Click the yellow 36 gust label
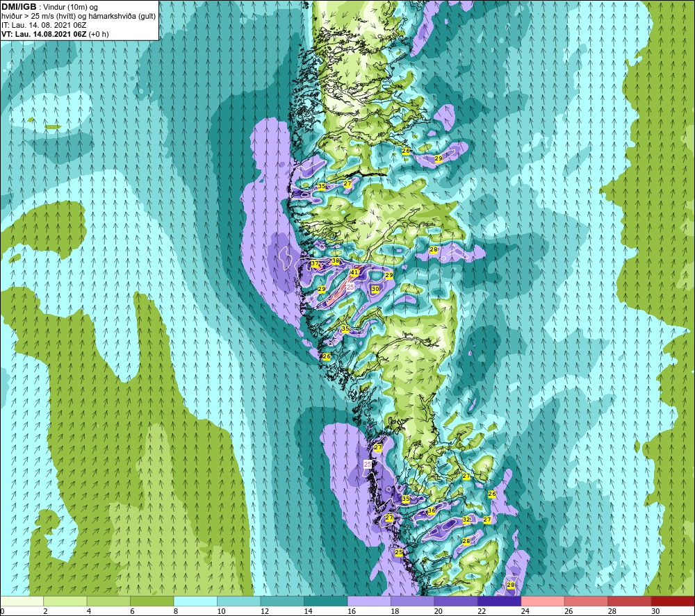 [x=432, y=510]
